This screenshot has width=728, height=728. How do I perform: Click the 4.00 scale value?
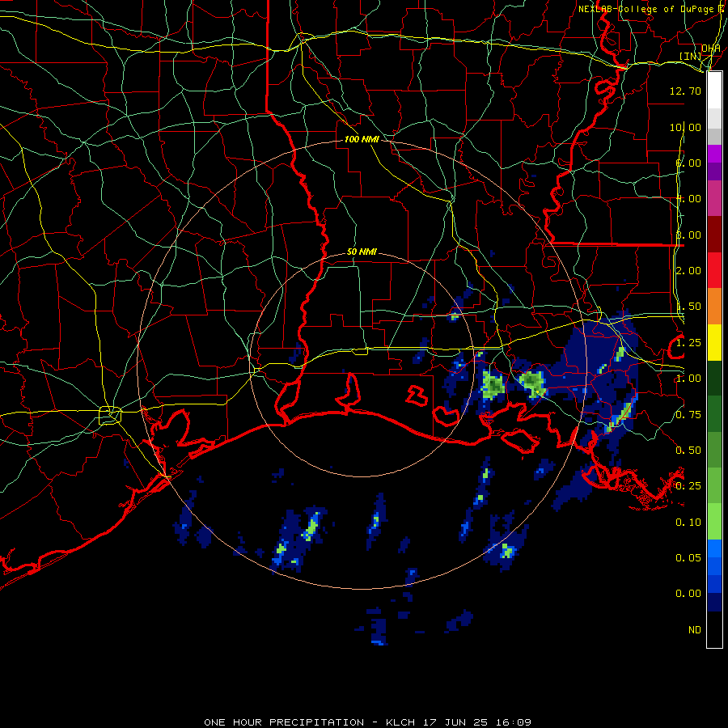[688, 199]
